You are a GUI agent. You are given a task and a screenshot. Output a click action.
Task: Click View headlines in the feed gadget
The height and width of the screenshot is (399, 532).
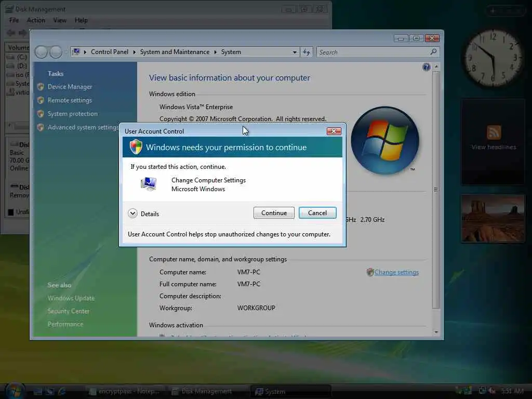point(494,147)
